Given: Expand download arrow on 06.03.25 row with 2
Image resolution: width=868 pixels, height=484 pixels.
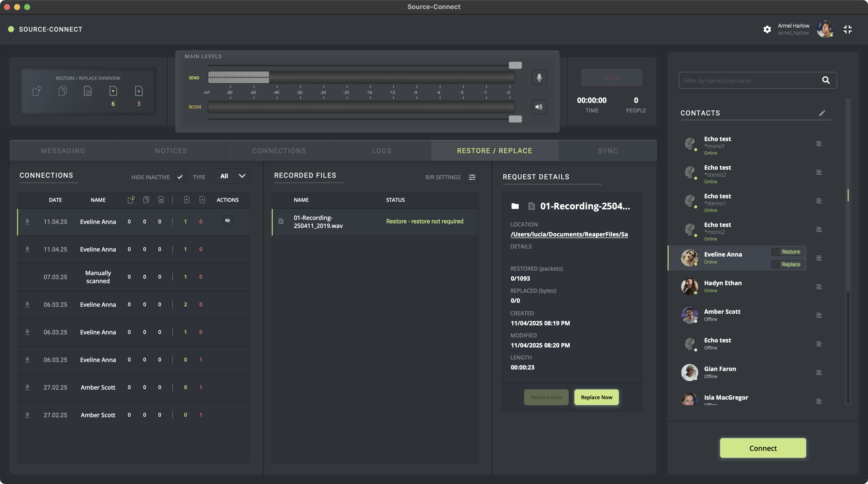Looking at the screenshot, I should pyautogui.click(x=27, y=305).
